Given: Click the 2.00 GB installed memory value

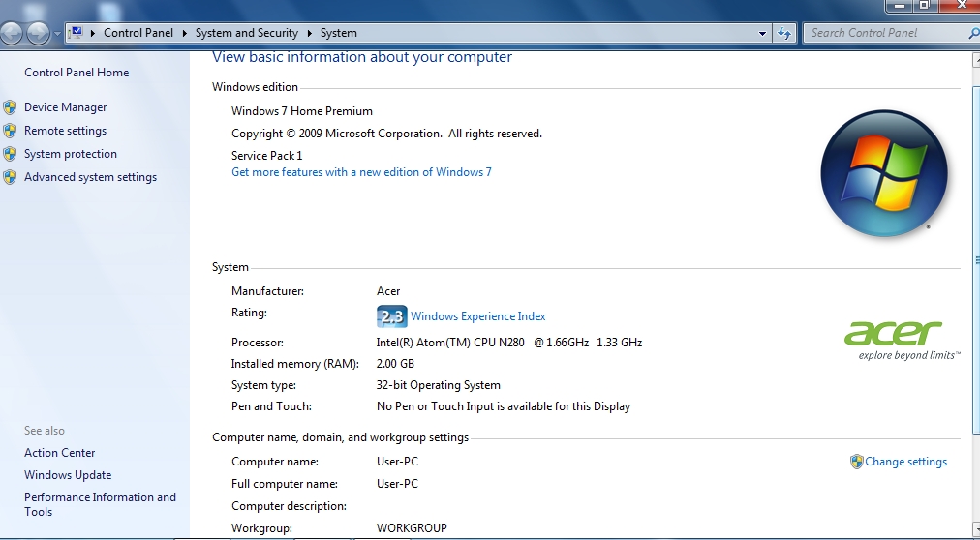Looking at the screenshot, I should [395, 363].
